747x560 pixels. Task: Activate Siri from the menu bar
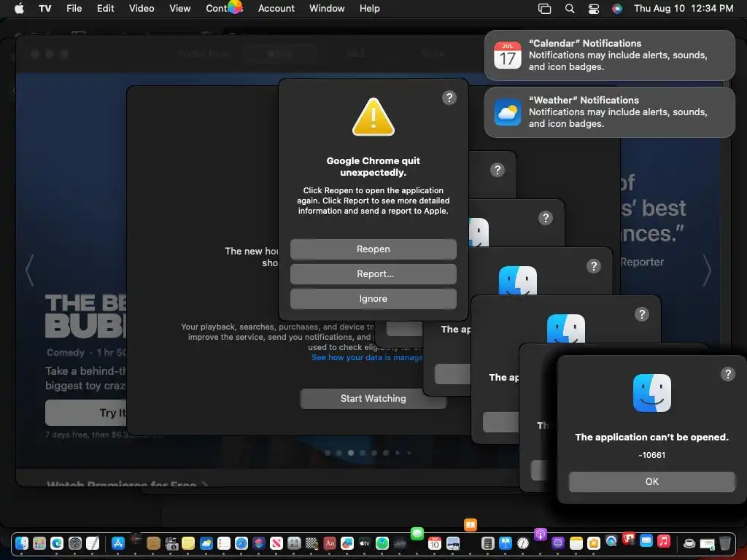coord(617,9)
